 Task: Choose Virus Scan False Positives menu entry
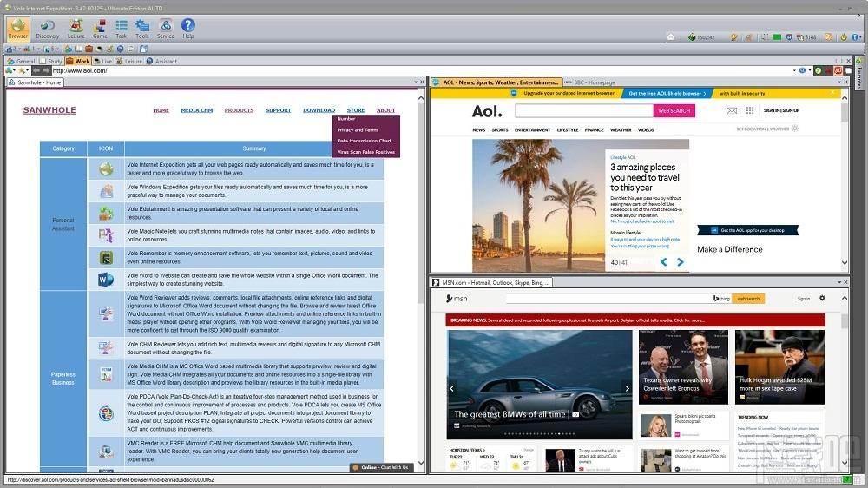point(366,152)
